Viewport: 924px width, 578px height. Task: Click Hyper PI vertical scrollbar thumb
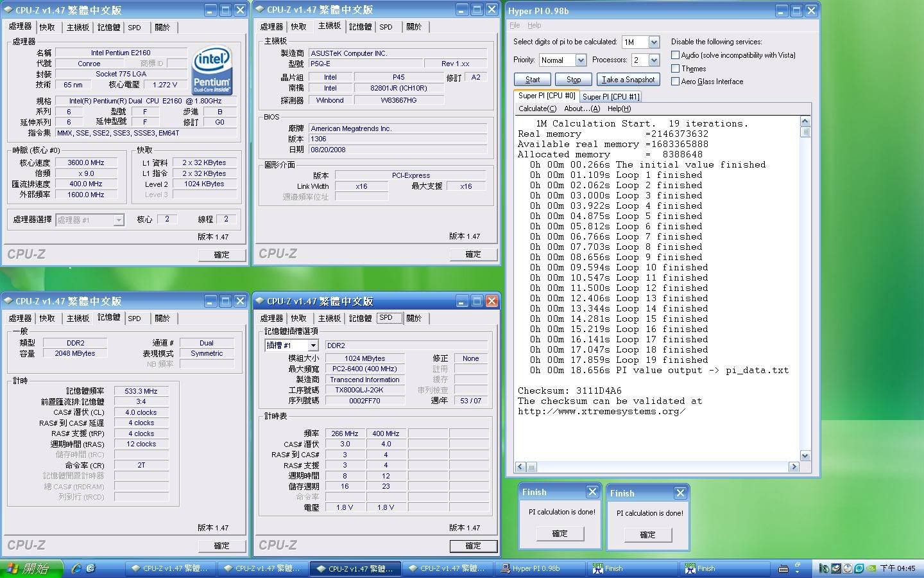[805, 132]
